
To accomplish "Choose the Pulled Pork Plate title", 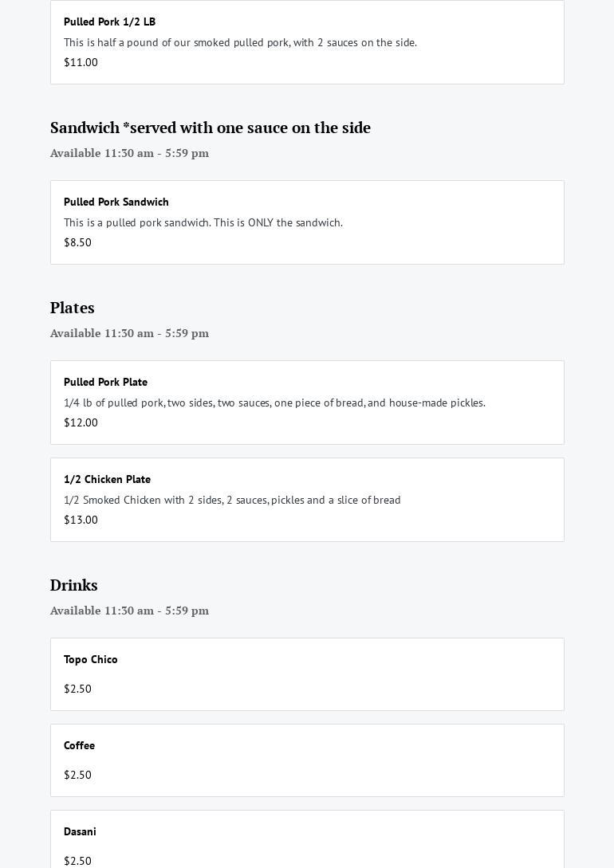I will pyautogui.click(x=105, y=382).
